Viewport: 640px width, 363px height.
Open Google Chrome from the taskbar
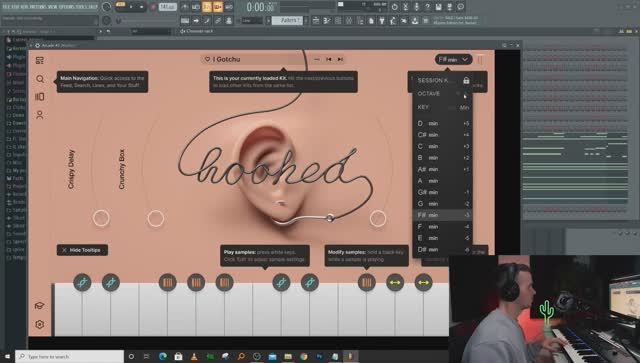pyautogui.click(x=304, y=356)
